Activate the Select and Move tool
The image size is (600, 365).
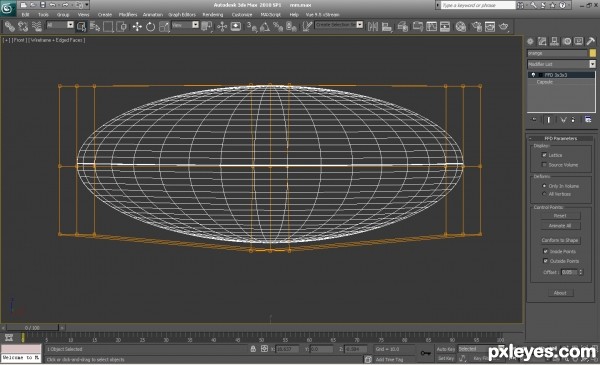[x=137, y=26]
